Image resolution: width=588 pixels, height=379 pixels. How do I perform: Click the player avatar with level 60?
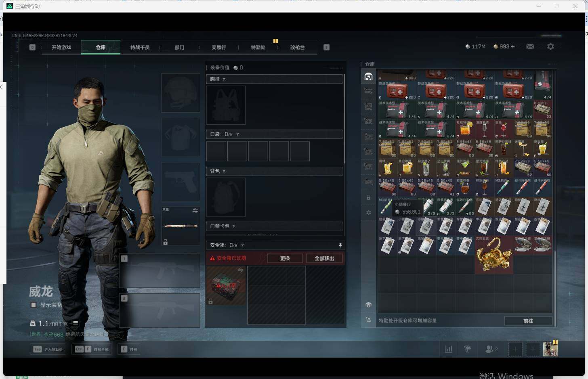[x=550, y=349]
